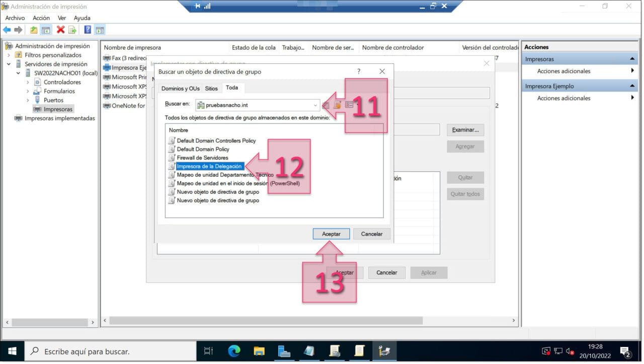Screen dimensions: 644x364
Task: Click the Windows Start button
Action: point(12,351)
